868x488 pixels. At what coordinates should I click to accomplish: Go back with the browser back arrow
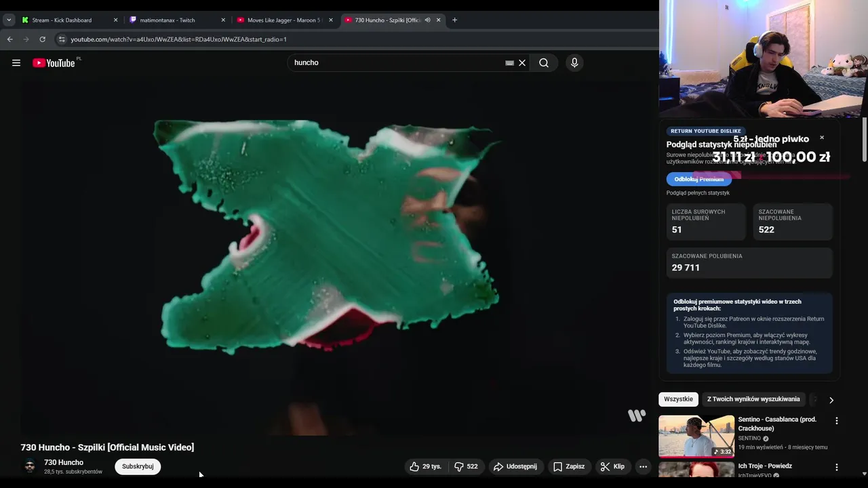click(x=10, y=39)
